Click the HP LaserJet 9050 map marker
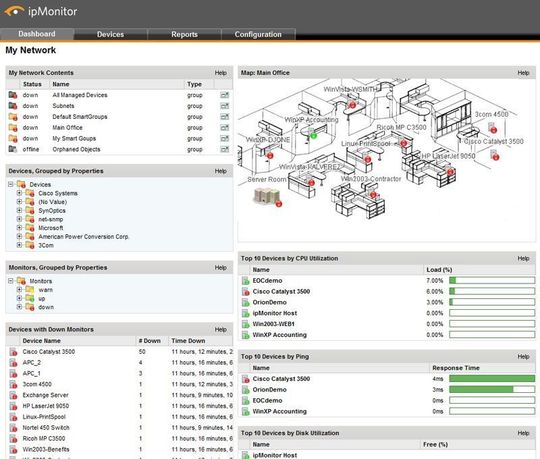Image resolution: width=540 pixels, height=459 pixels. pos(450,171)
